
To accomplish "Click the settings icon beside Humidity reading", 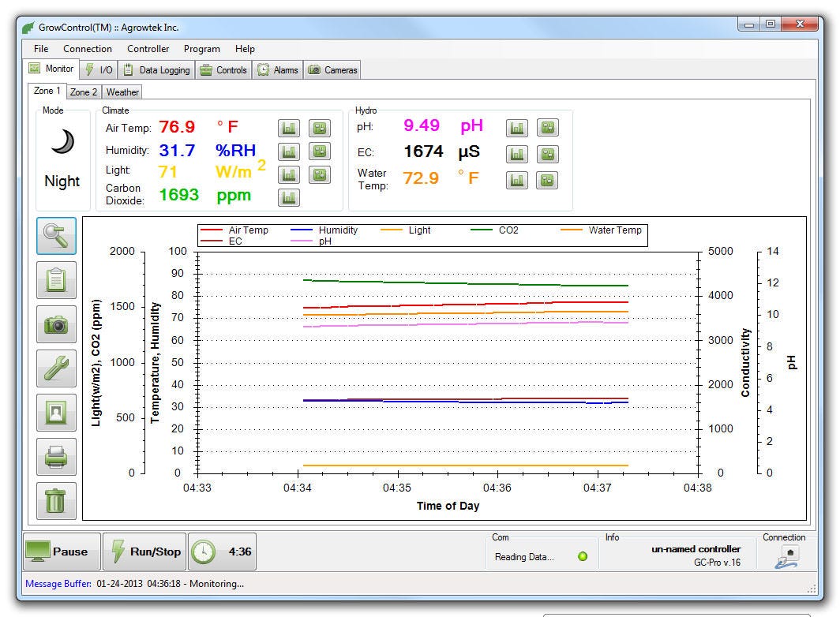I will coord(319,151).
